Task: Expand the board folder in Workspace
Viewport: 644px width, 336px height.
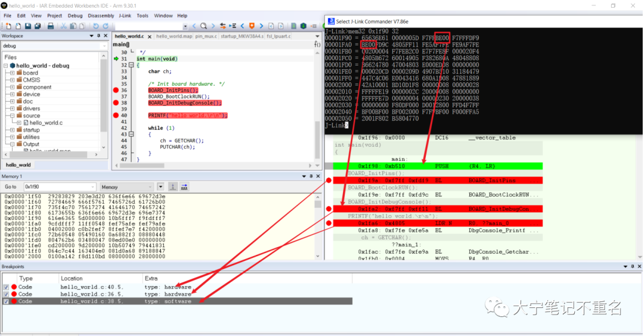Action: point(13,73)
